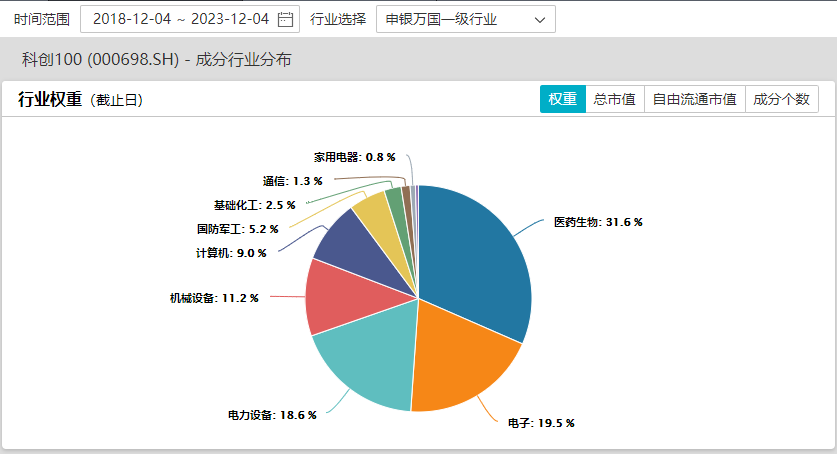The height and width of the screenshot is (454, 837).
Task: Switch to the 自由流通市值 tab
Action: pyautogui.click(x=694, y=99)
